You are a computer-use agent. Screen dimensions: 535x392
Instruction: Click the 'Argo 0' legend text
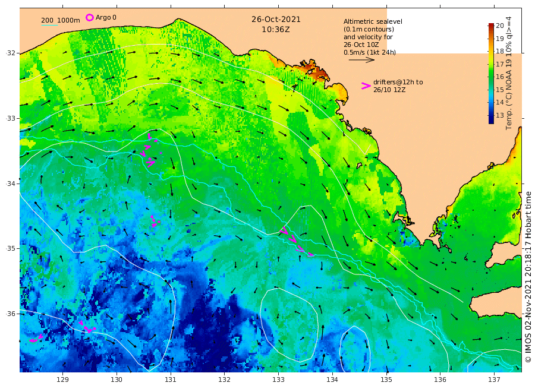[106, 17]
